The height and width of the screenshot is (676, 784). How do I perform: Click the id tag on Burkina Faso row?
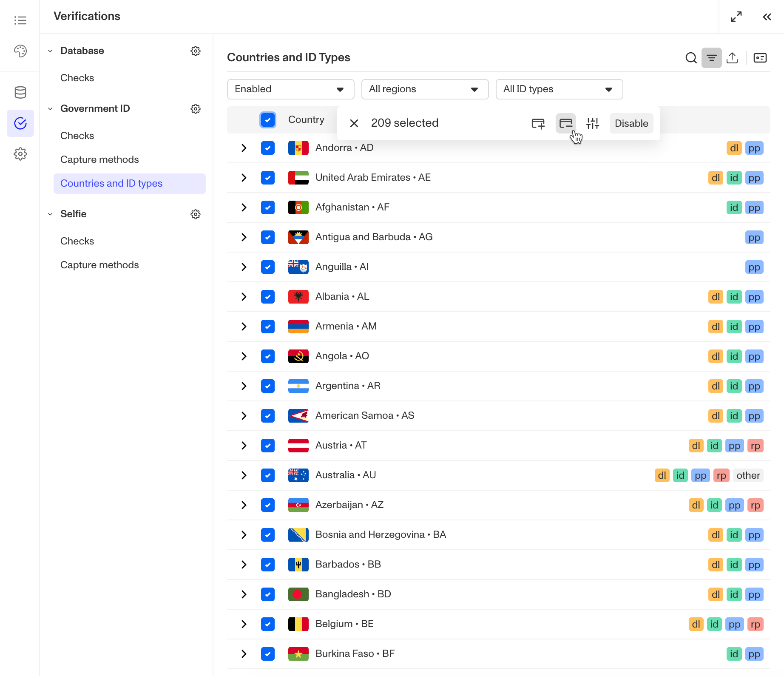(734, 654)
